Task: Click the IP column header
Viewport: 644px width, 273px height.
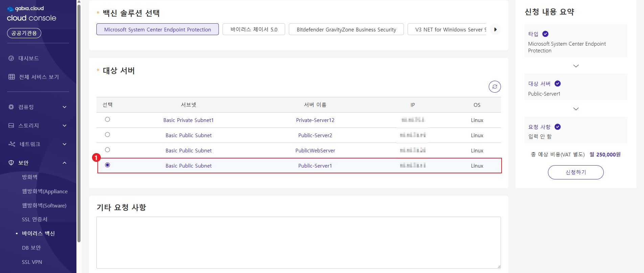Action: (x=413, y=105)
